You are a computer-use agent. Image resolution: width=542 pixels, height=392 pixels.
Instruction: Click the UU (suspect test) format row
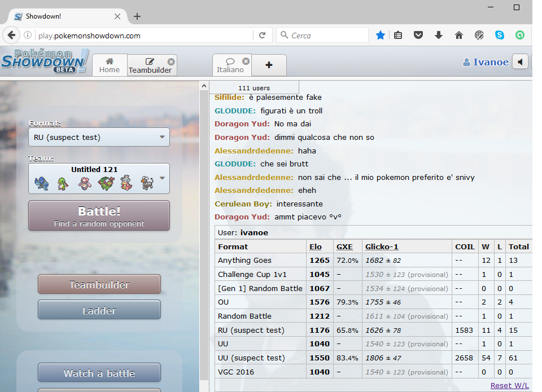click(373, 358)
